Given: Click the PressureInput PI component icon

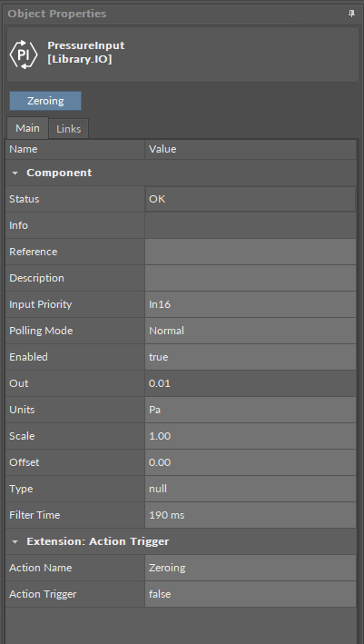Looking at the screenshot, I should coord(24,54).
